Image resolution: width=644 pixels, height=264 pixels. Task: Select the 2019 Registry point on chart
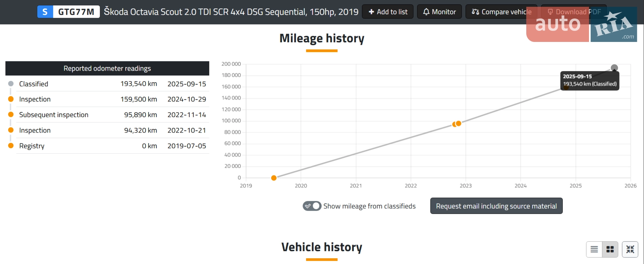[x=274, y=178]
